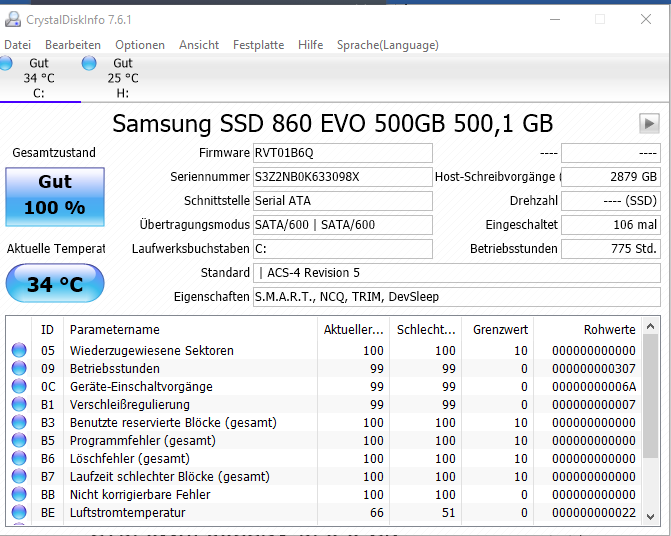Click the ID column header

48,329
